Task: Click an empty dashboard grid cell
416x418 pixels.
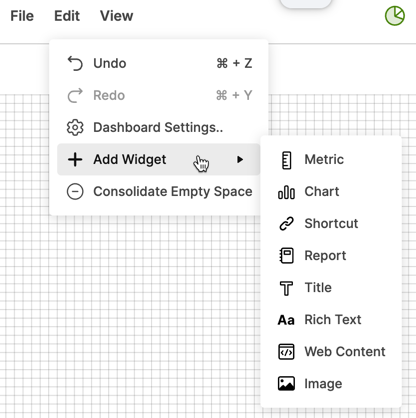Action: point(133,300)
